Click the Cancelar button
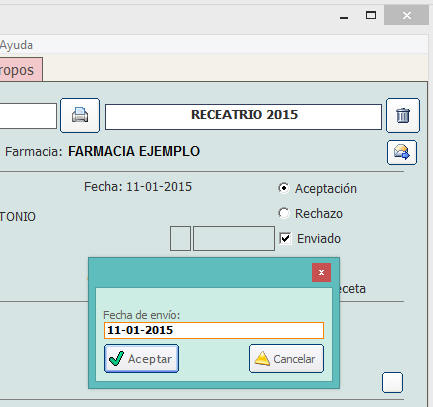Screen dimensions: 433x407 pos(286,359)
